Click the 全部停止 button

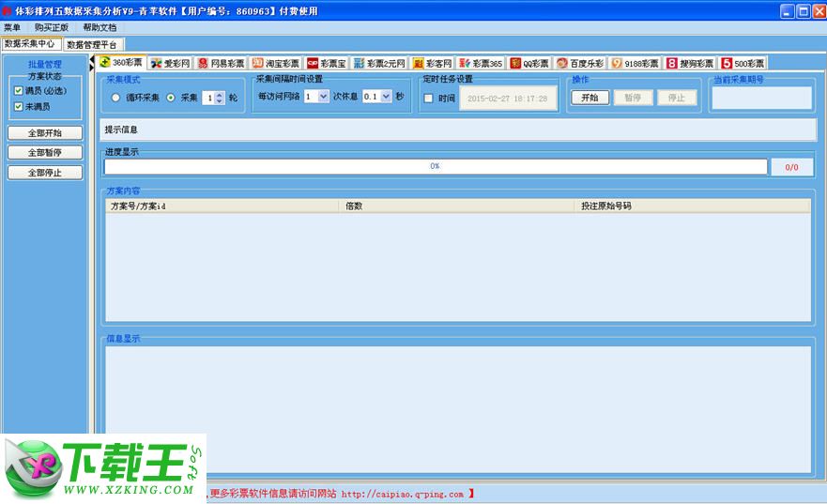click(45, 173)
